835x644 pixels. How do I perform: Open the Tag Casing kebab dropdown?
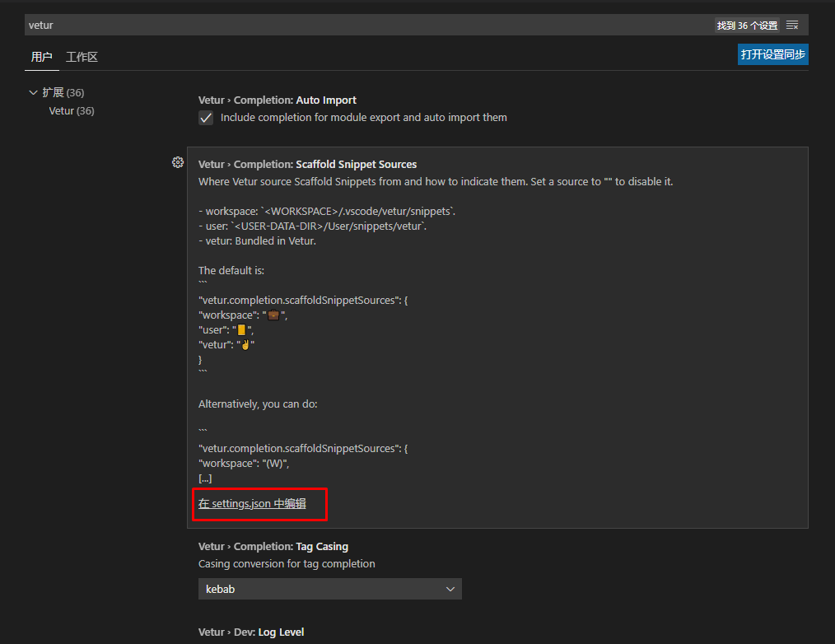(x=329, y=589)
